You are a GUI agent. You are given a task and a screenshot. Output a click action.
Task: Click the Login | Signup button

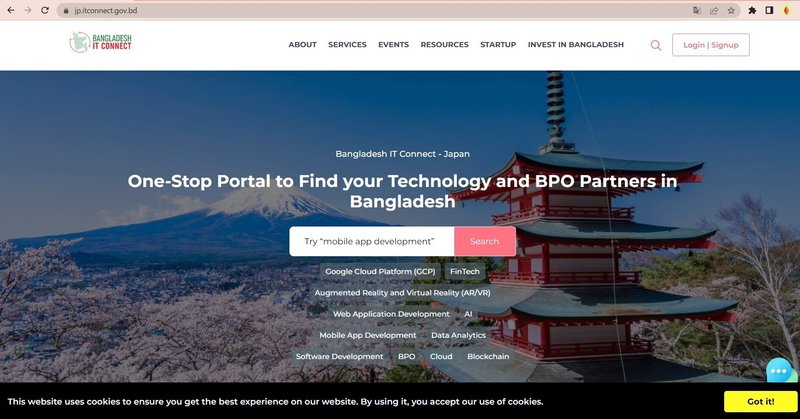coord(711,45)
